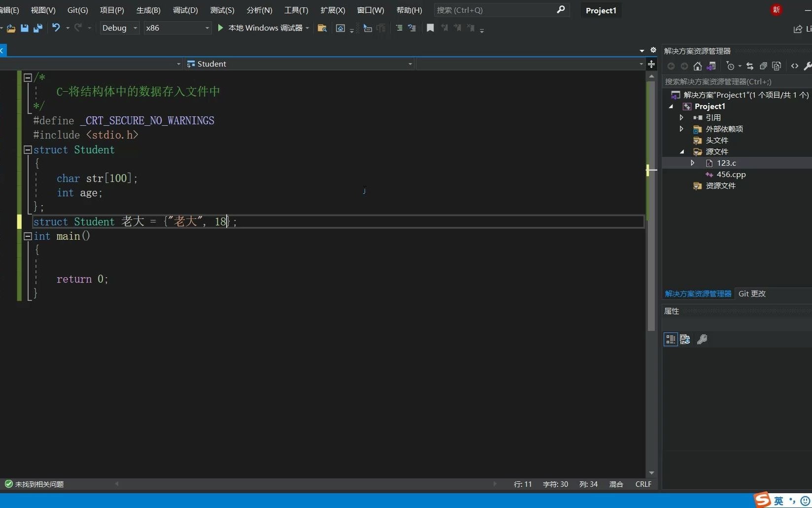Open the editor window settings gear
Viewport: 812px width, 508px height.
click(x=653, y=50)
